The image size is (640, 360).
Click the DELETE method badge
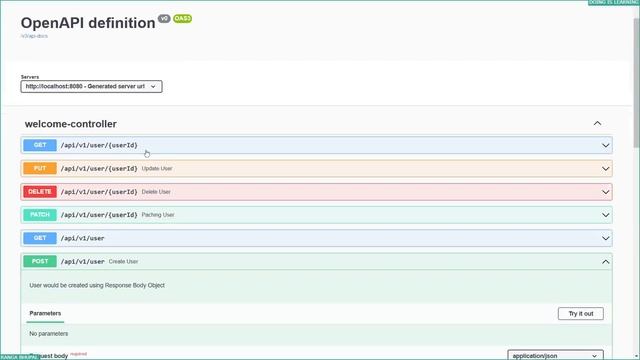point(40,191)
